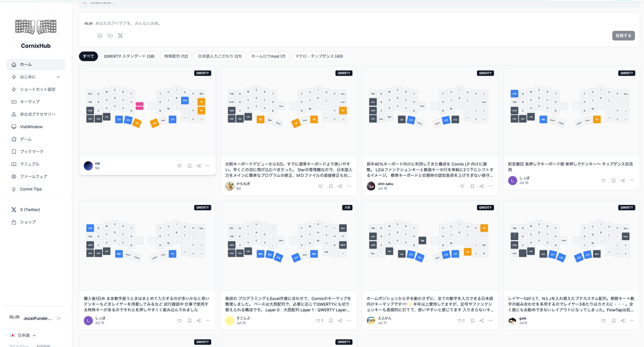Viewport: 644px width, 347px height.
Task: Go to ホーム in sidebar
Action: (36, 64)
